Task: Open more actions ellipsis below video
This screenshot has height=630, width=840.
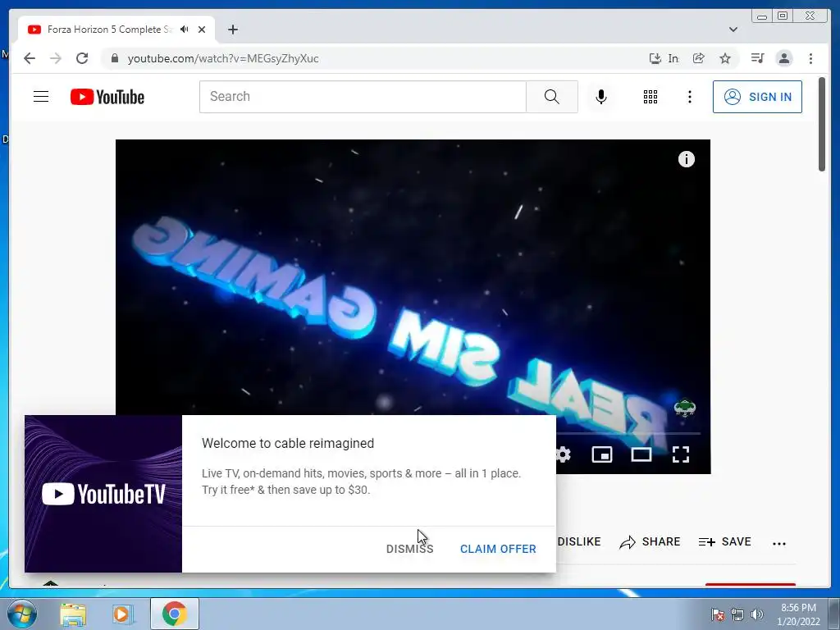Action: [779, 543]
